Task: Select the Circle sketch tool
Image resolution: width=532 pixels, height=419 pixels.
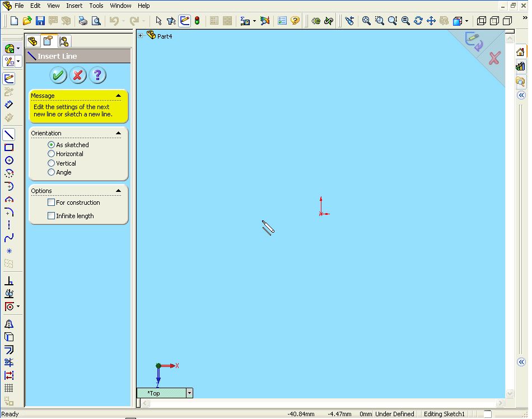Action: tap(9, 161)
